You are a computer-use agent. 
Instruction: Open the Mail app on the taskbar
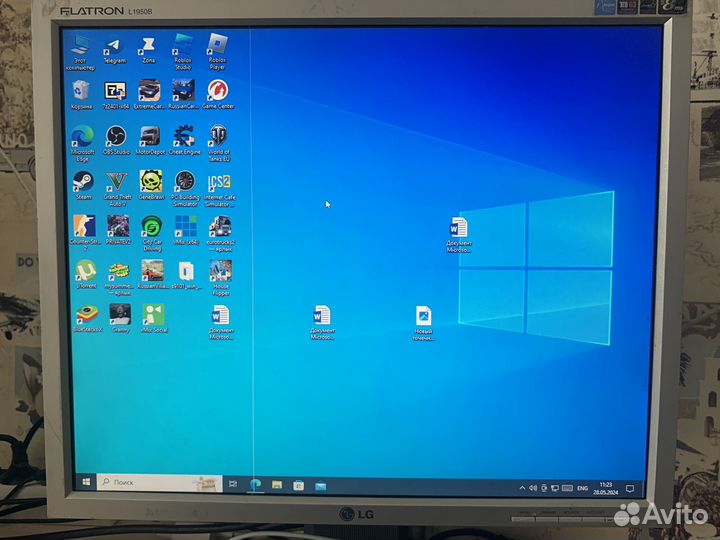(321, 486)
